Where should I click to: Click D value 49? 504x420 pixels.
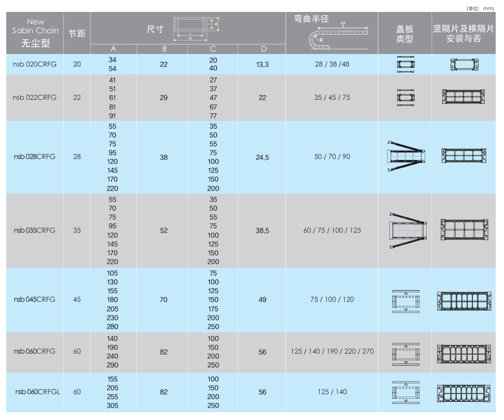coord(262,300)
